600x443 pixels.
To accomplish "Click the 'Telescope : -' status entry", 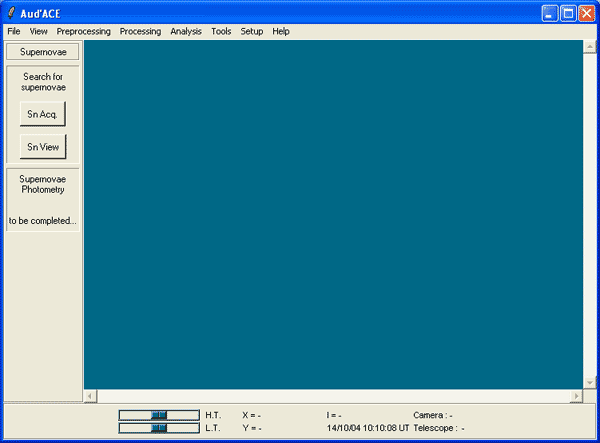I will click(x=439, y=428).
